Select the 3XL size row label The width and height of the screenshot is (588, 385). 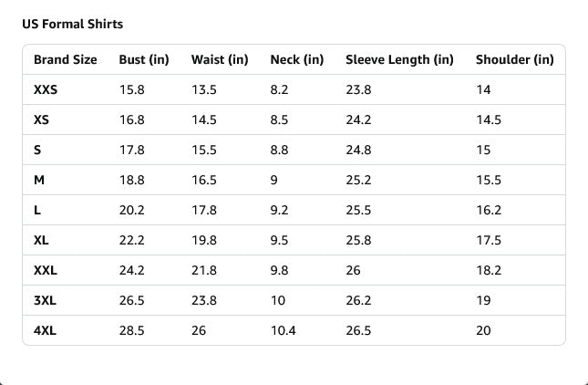[45, 300]
